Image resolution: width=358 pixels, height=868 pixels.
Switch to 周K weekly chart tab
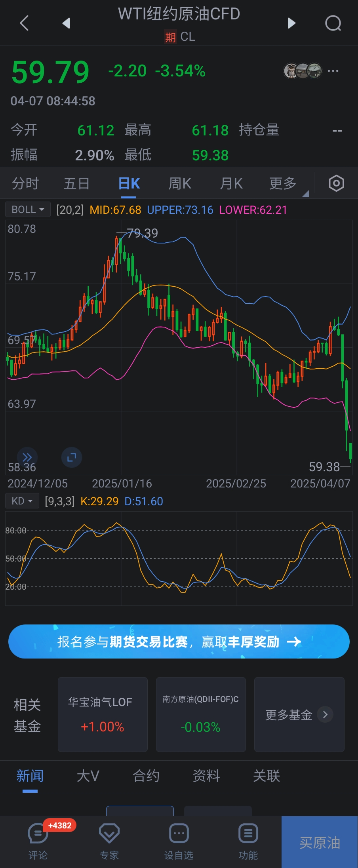(180, 184)
